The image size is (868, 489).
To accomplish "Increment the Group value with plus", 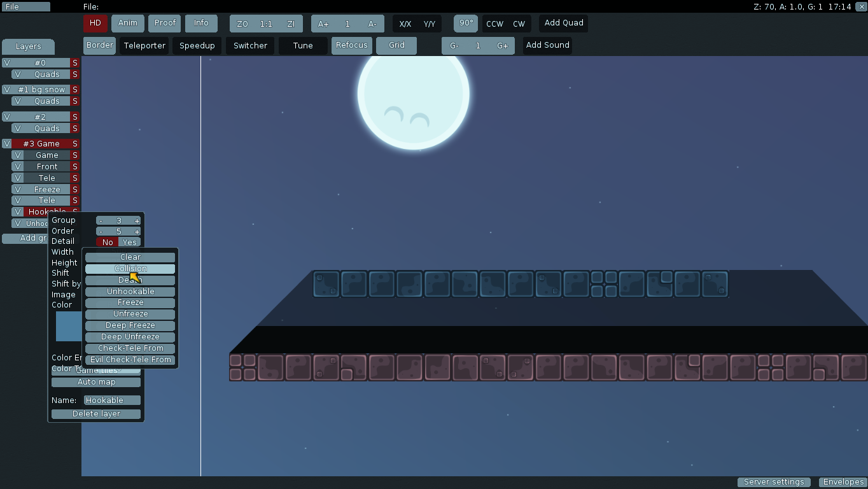I will pos(137,221).
